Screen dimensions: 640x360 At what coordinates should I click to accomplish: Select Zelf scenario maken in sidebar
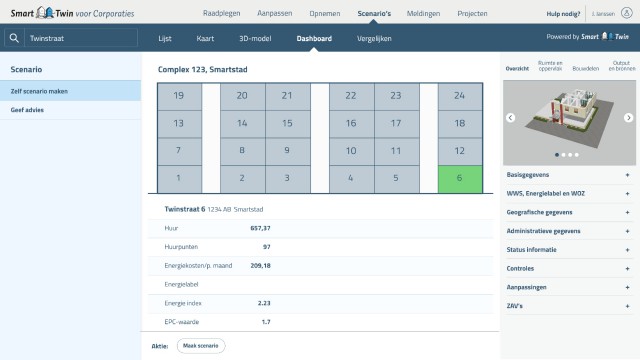(x=71, y=91)
